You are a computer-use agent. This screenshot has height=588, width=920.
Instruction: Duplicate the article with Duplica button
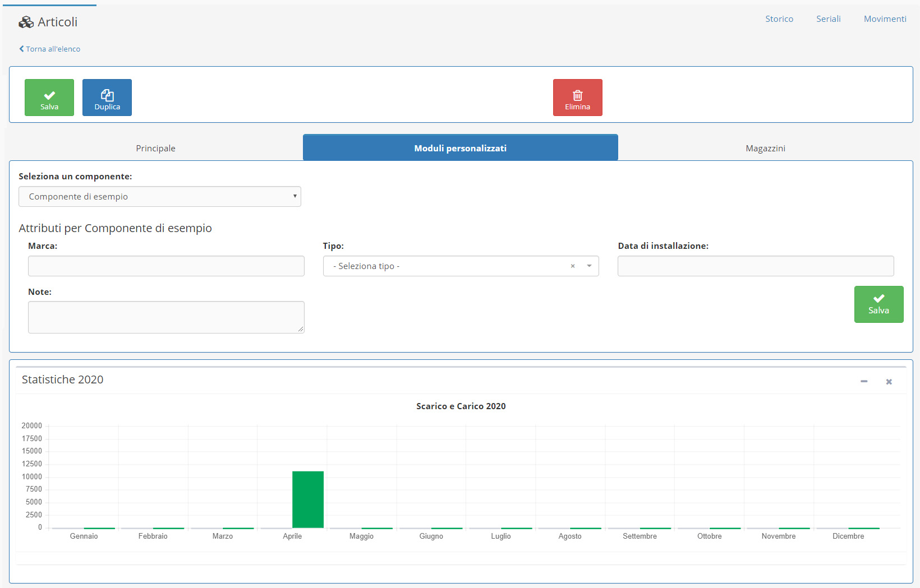[x=107, y=98]
